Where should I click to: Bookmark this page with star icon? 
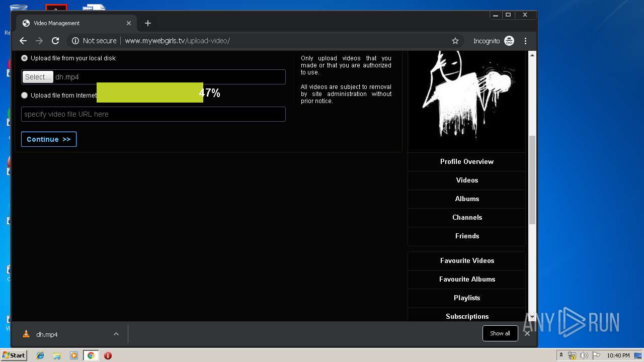[455, 41]
